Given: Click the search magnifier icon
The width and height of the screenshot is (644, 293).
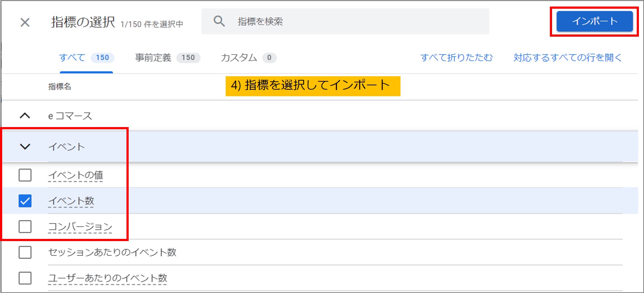Looking at the screenshot, I should 219,21.
